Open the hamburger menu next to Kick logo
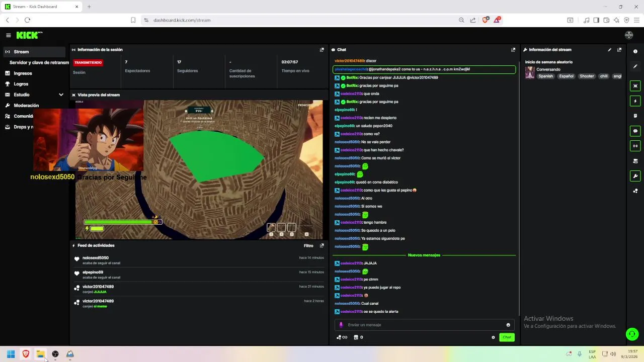Screen dimensions: 644x362 [x=8, y=35]
